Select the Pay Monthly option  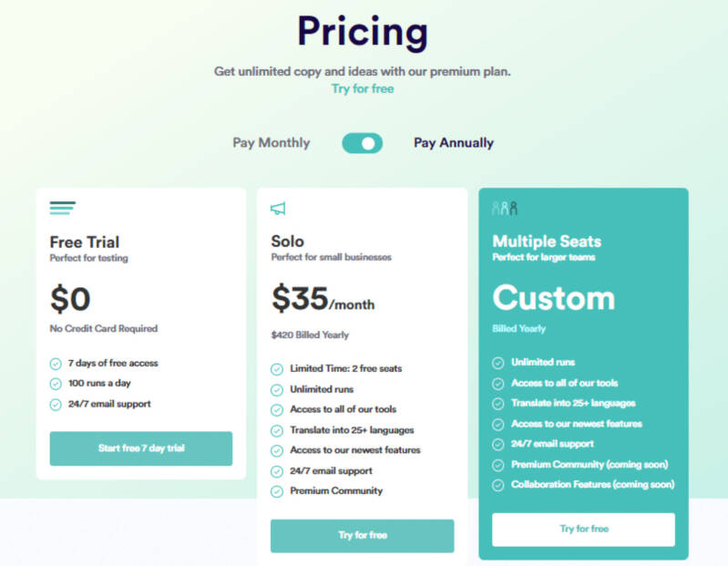coord(271,143)
